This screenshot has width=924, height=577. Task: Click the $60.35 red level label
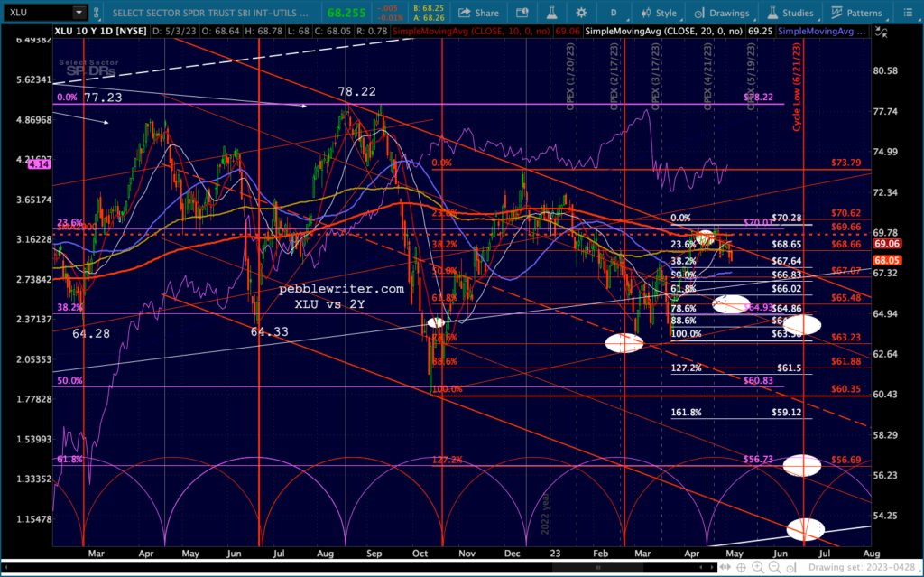(846, 389)
